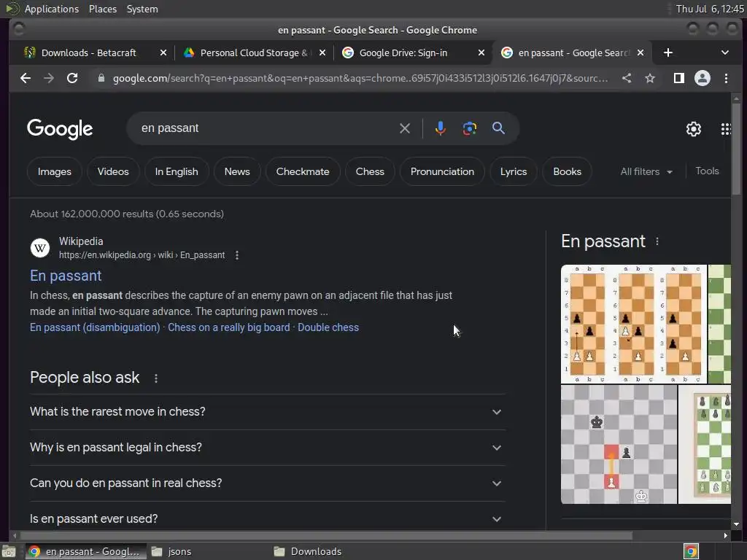
Task: Filter results by Images
Action: tap(54, 171)
